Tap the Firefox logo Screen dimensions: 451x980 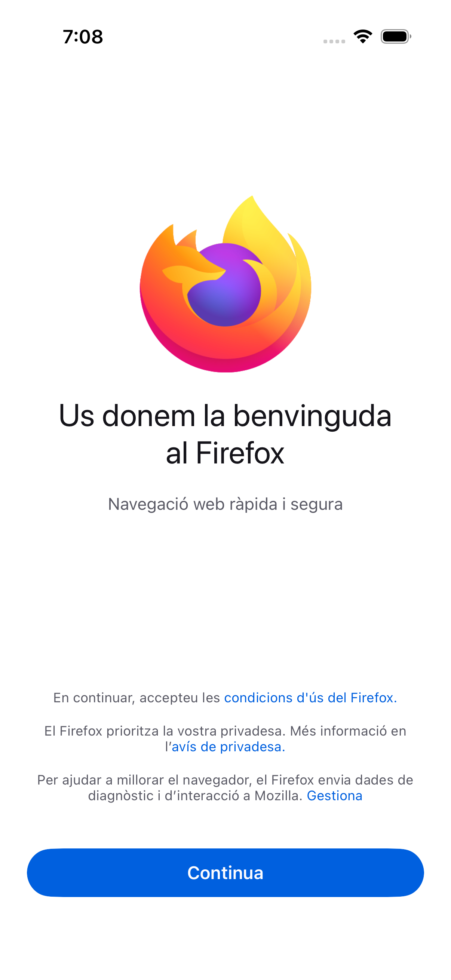coord(225,284)
